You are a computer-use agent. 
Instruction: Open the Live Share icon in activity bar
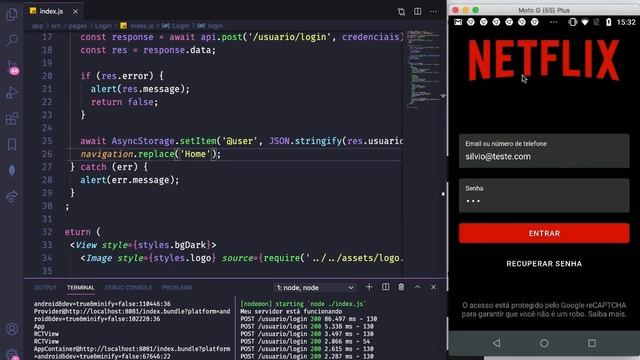click(12, 197)
